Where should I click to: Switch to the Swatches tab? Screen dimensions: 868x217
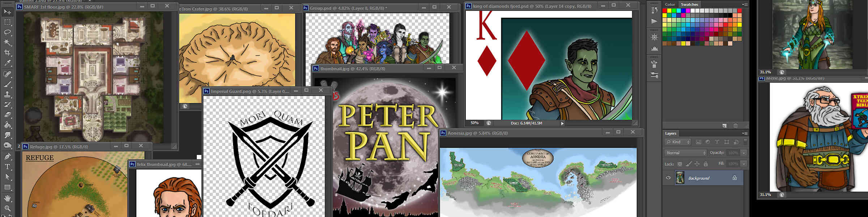(x=690, y=4)
